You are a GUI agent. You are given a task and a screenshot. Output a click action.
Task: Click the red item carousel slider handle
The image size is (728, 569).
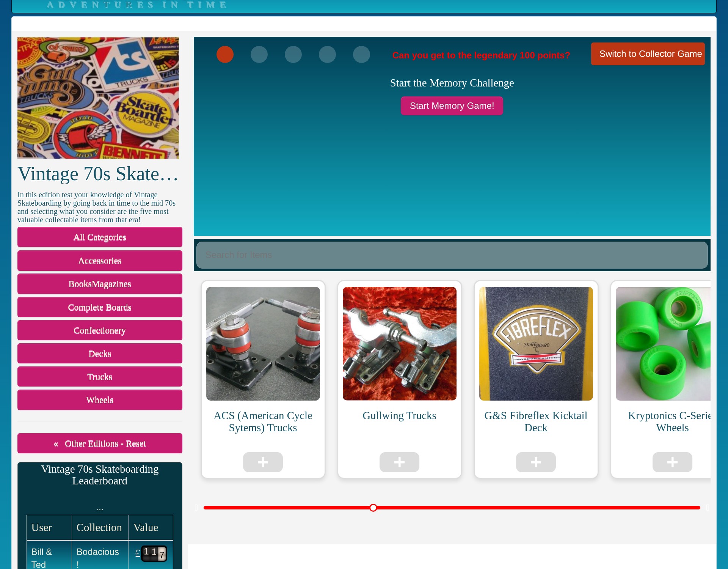pyautogui.click(x=373, y=508)
